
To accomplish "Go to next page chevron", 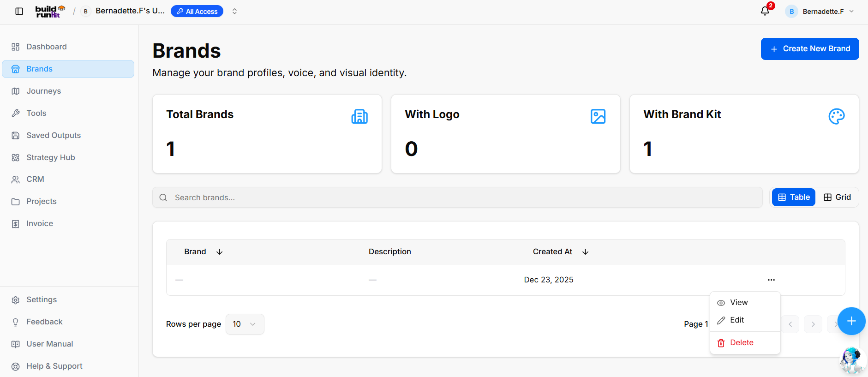I will point(813,324).
